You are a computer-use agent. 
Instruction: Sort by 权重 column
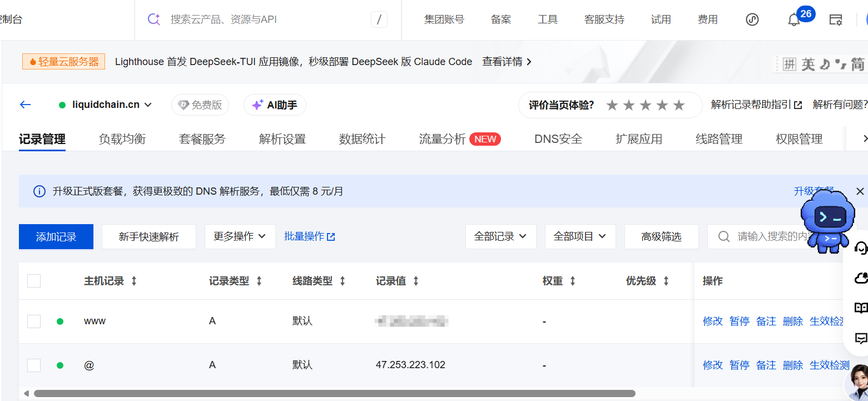[x=573, y=281]
